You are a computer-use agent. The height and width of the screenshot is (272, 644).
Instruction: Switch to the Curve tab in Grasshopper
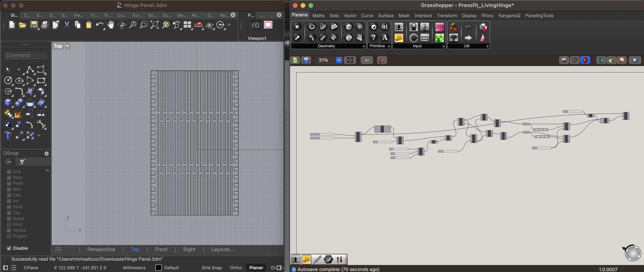[x=367, y=15]
